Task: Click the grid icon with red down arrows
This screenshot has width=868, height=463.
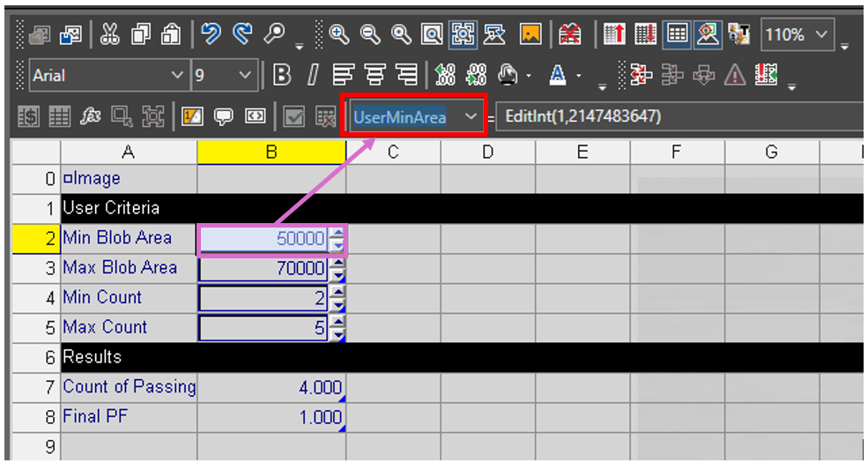Action: [x=645, y=35]
